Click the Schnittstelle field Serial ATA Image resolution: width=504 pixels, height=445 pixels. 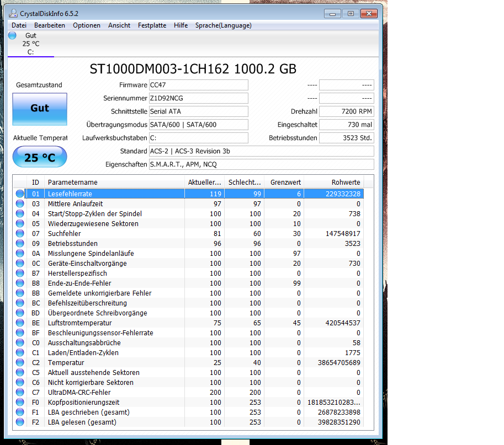tap(199, 111)
